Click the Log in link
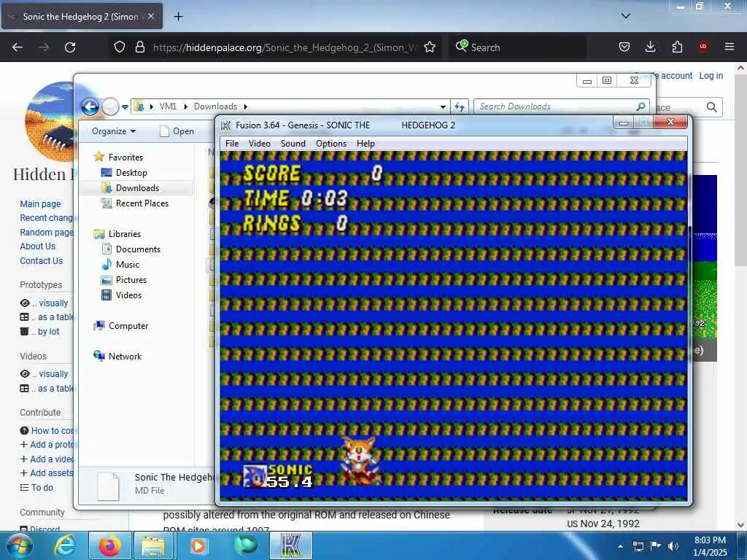Viewport: 747px width, 560px height. pos(711,76)
